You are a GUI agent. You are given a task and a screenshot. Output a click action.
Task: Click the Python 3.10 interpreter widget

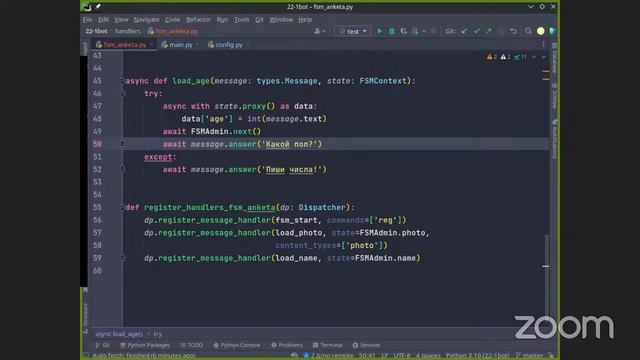[x=478, y=356]
